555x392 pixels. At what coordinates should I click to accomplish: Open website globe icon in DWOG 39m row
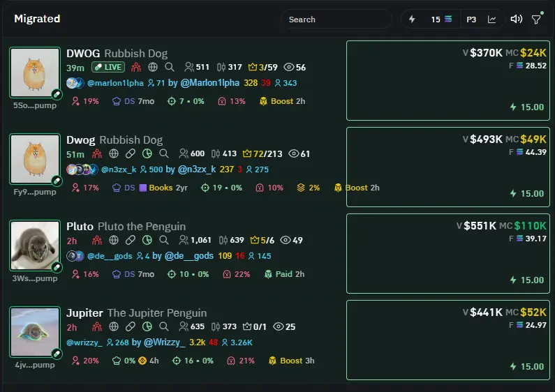(x=153, y=67)
